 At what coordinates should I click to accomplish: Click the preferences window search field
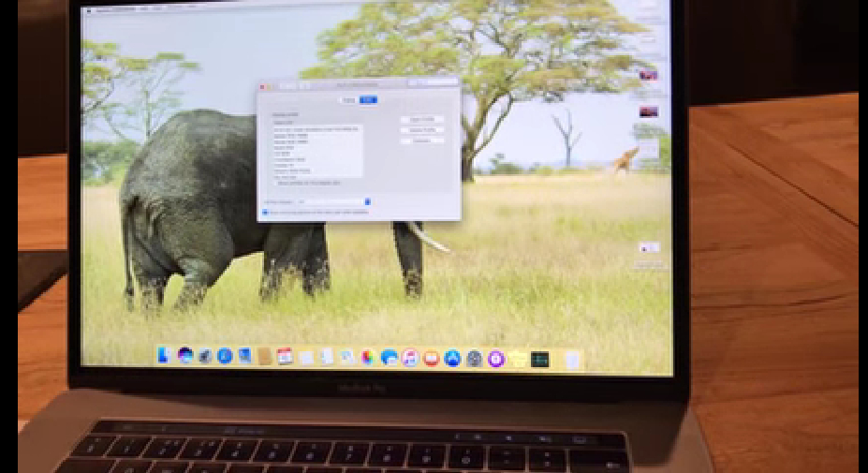coord(433,84)
